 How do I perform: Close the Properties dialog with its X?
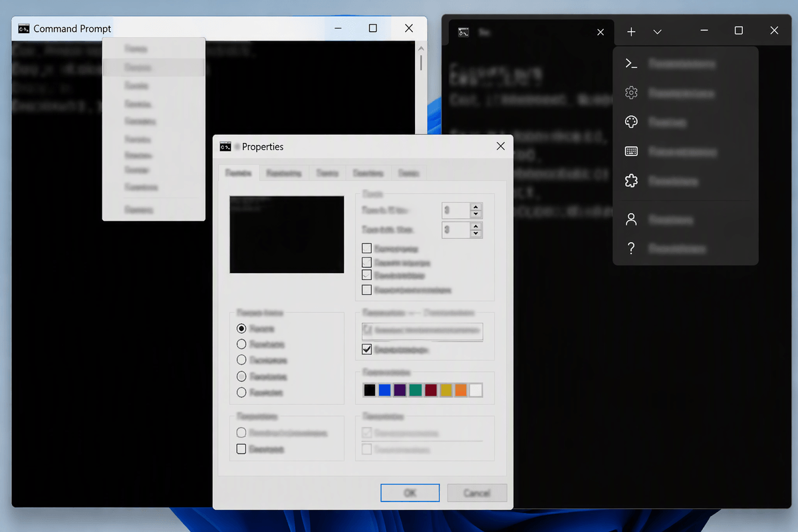click(x=500, y=146)
